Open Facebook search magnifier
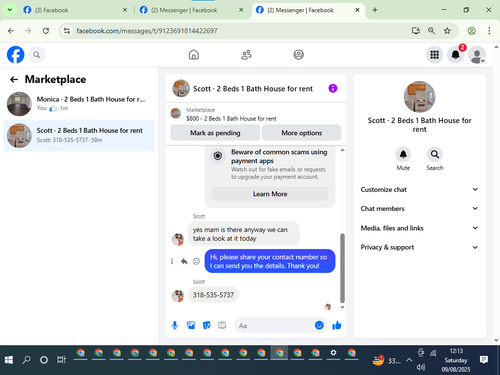 [37, 55]
